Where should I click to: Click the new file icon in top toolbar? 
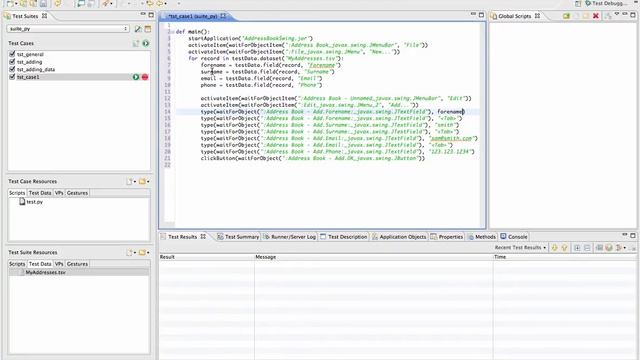tap(10, 4)
